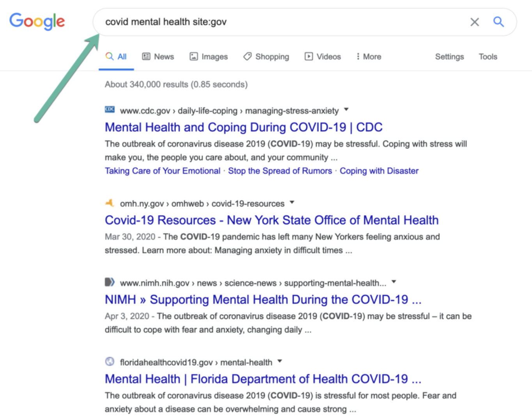The width and height of the screenshot is (532, 416).
Task: Open Covid-19 Resources New York State result
Action: coord(271,220)
